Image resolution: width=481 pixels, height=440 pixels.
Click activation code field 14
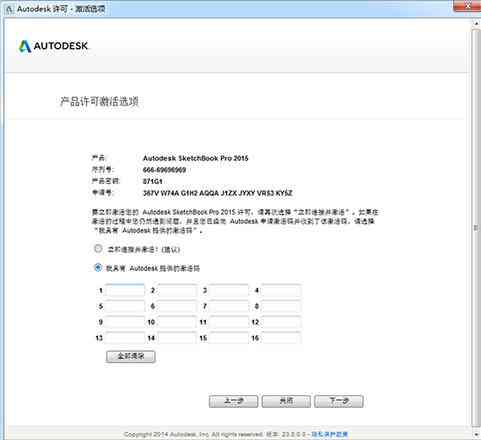point(177,338)
